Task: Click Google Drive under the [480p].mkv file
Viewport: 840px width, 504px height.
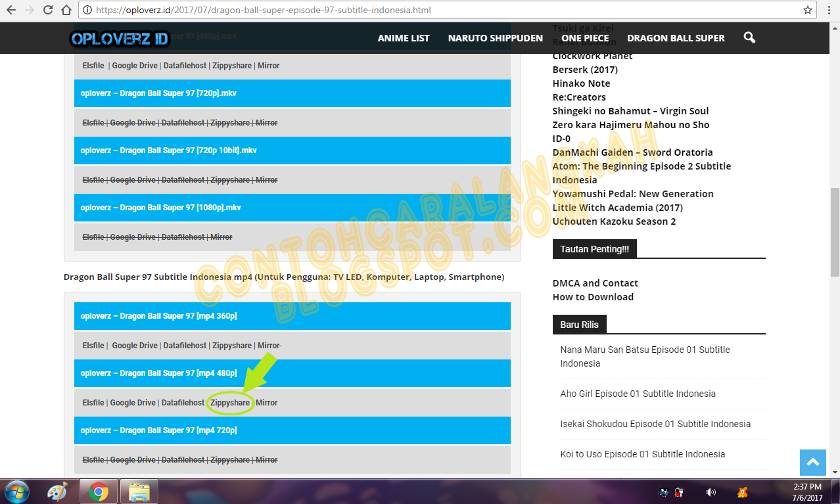Action: [135, 66]
